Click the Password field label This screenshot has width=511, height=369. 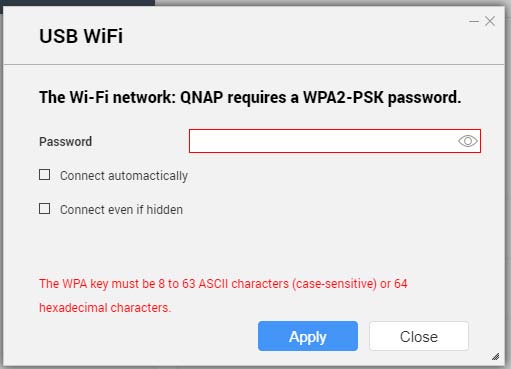65,141
